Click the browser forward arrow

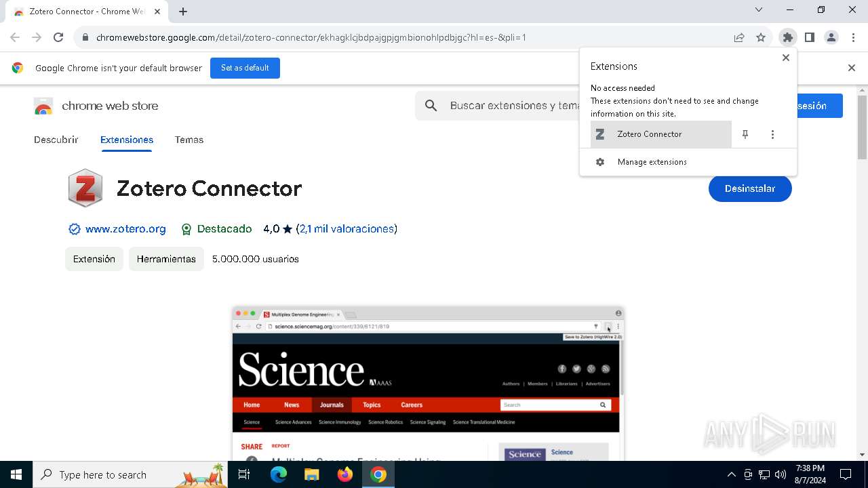(x=37, y=37)
